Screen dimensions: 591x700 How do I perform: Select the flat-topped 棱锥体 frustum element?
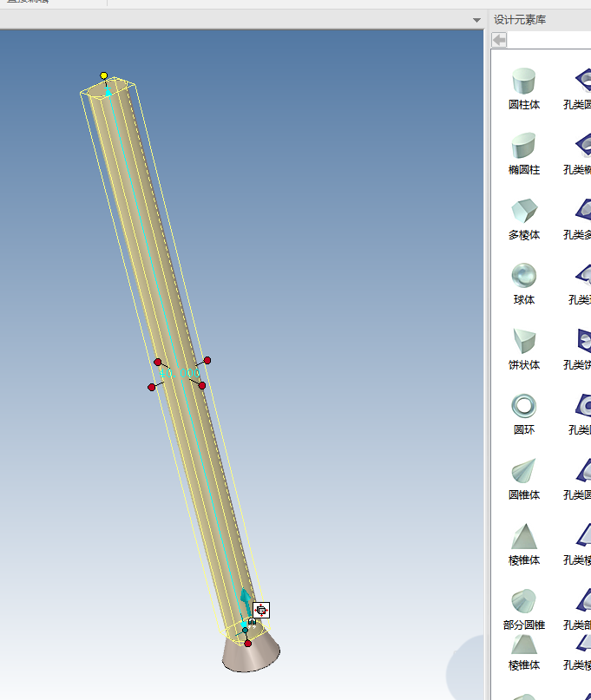click(x=523, y=653)
